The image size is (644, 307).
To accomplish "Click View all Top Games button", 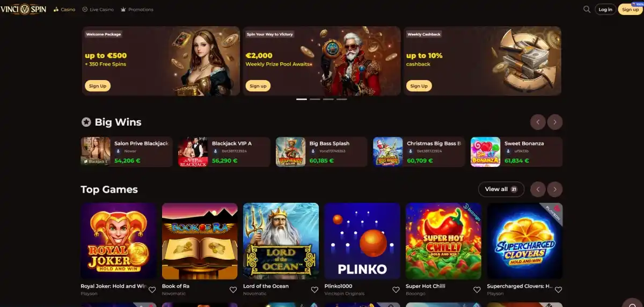I will tap(501, 189).
